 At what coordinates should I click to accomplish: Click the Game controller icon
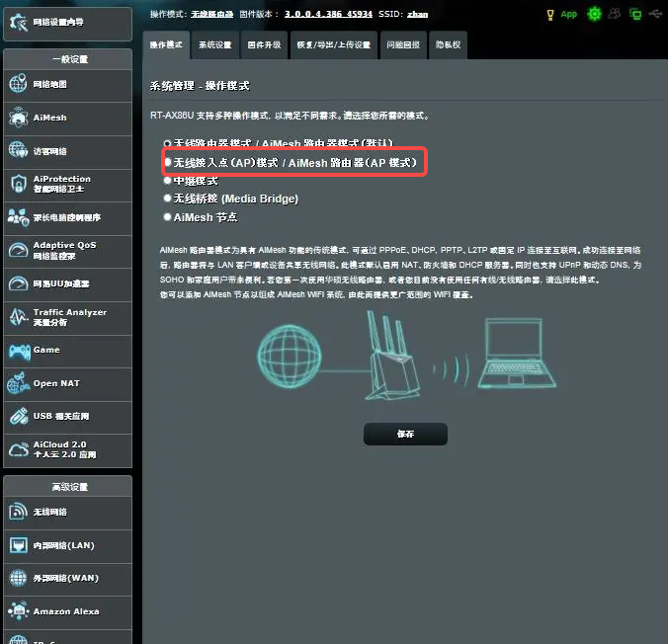(x=18, y=351)
